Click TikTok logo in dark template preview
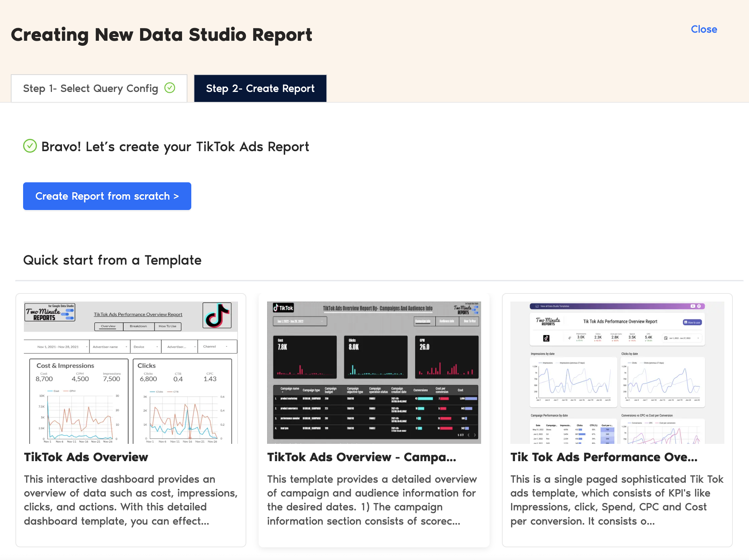Image resolution: width=749 pixels, height=560 pixels. tap(283, 308)
